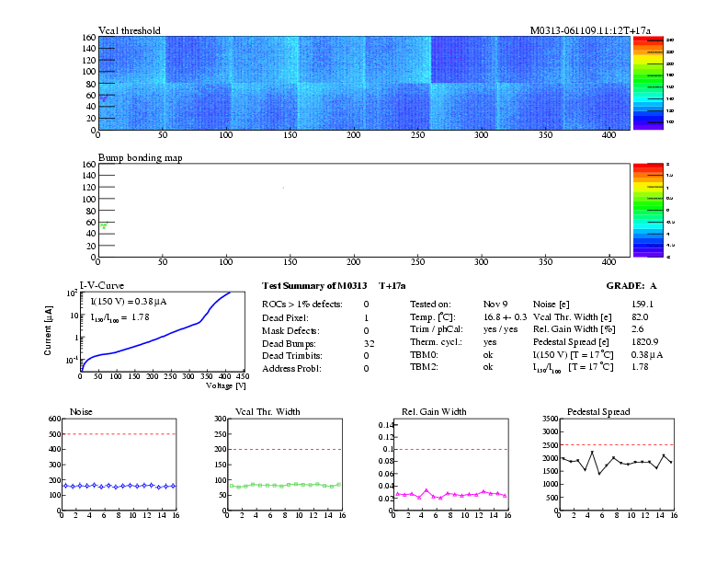Click the Noise plot title
This screenshot has height=563, width=728.
pos(81,411)
